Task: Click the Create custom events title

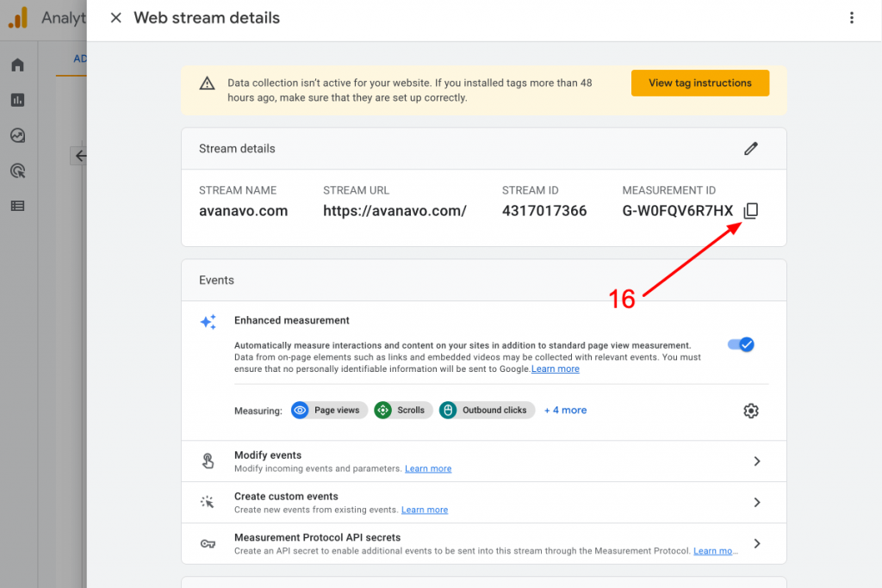Action: point(286,497)
